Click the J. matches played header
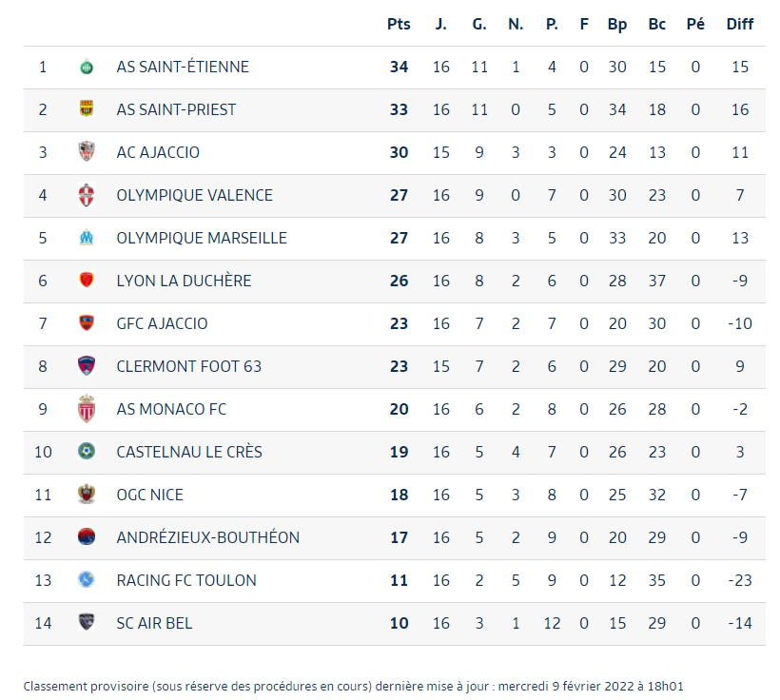780x700 pixels. (441, 25)
